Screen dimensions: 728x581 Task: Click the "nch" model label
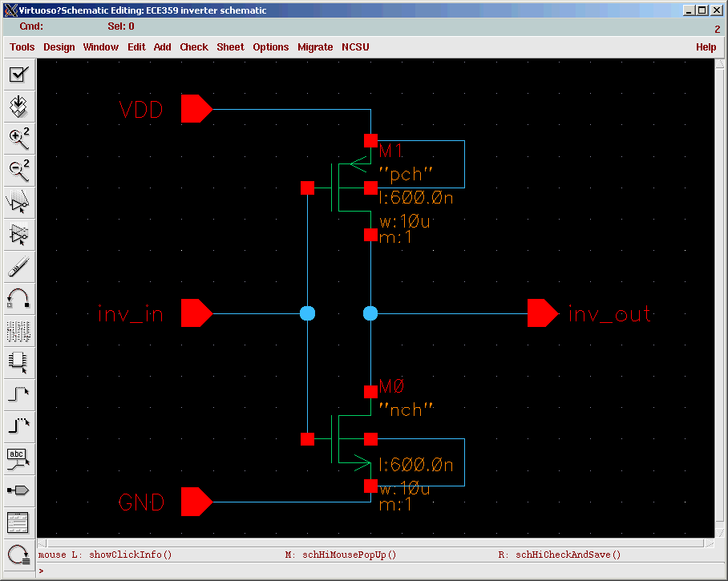tap(406, 410)
